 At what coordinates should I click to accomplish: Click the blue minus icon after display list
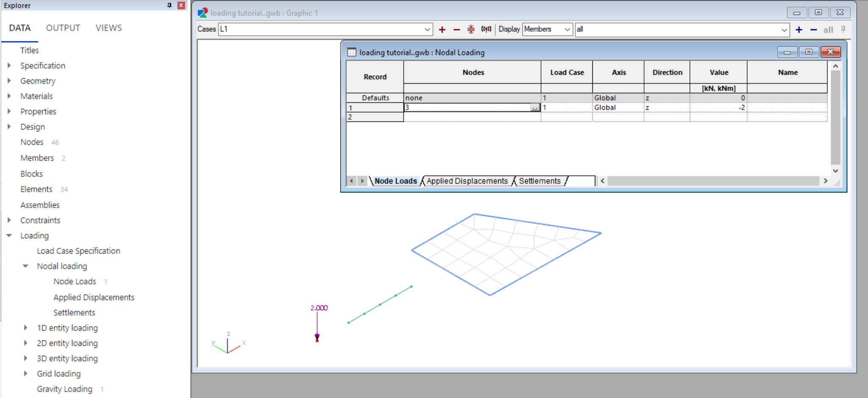pyautogui.click(x=813, y=30)
